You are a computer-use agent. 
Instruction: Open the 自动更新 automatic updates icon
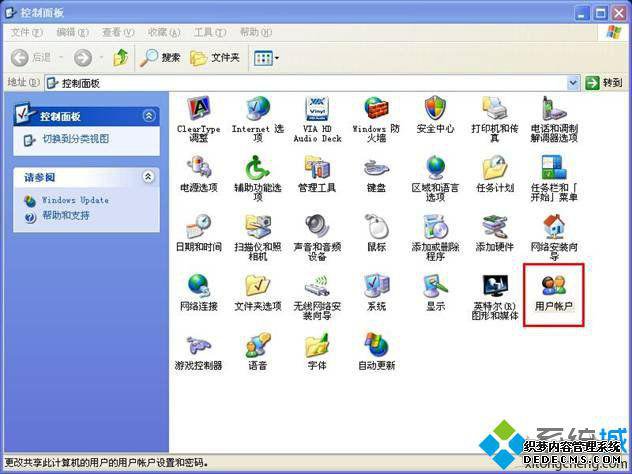376,351
